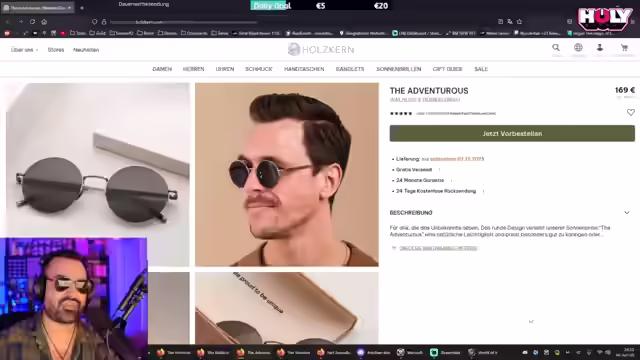Screen dimensions: 640x360
Task: Add The Adventurous to wishlist heart
Action: 631,112
